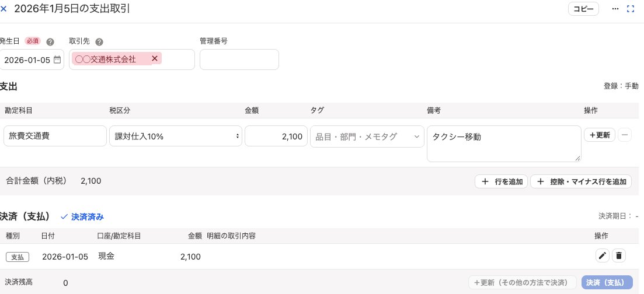Click the 決済済み status label
Viewport: 644px width, 294px height.
[x=82, y=217]
